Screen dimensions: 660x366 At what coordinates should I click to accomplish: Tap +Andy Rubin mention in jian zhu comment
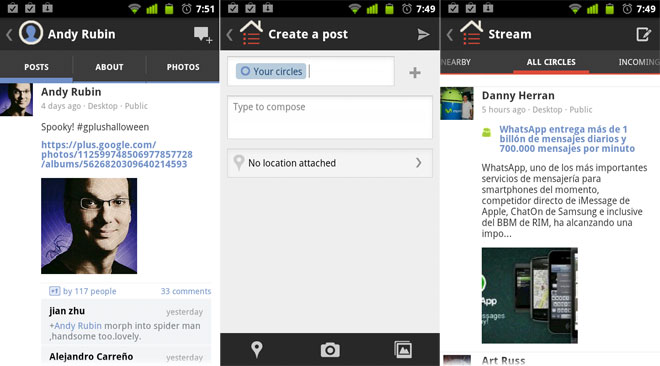[x=75, y=326]
